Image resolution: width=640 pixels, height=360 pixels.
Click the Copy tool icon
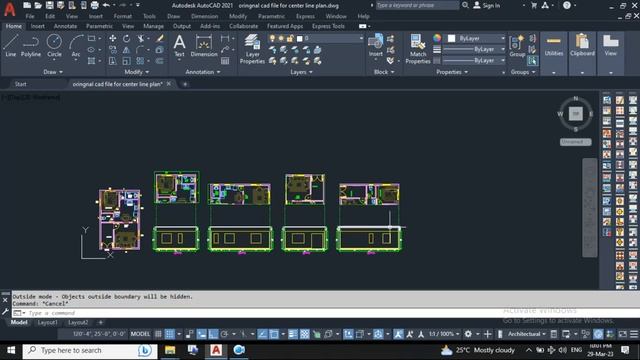click(113, 50)
